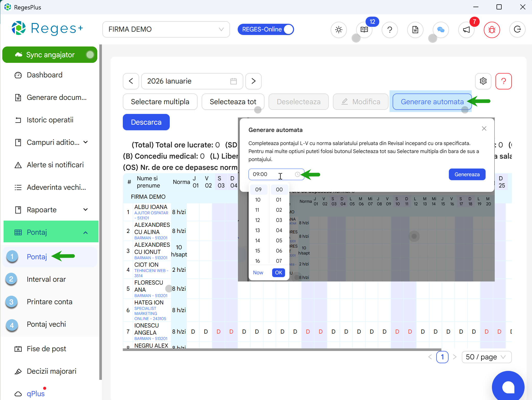Report a bug using the red bug icon

click(492, 30)
